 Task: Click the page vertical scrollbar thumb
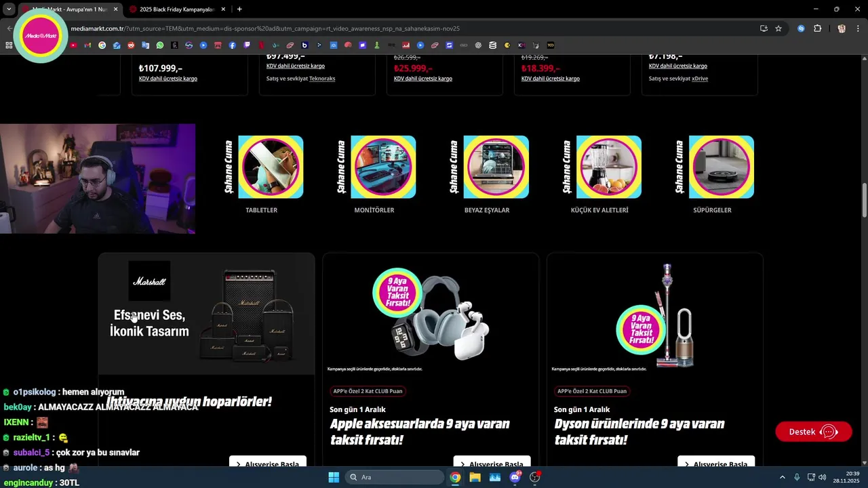(864, 201)
